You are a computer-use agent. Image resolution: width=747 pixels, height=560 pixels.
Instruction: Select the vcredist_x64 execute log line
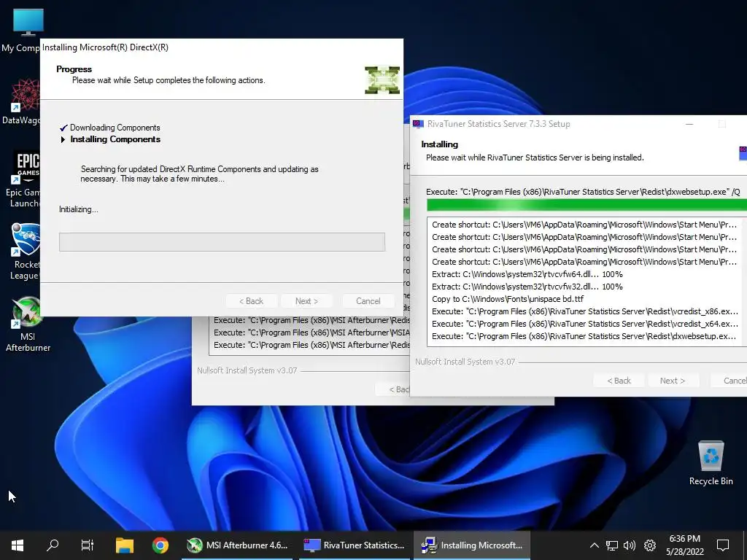tap(585, 324)
